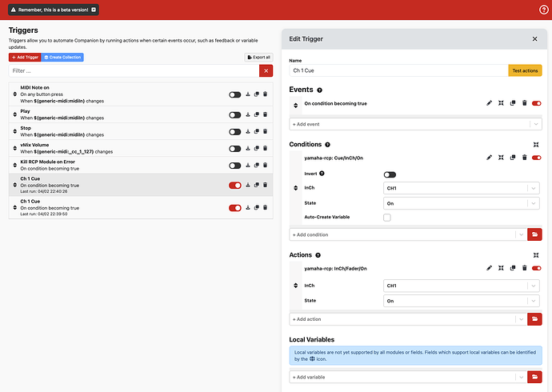This screenshot has width=552, height=392.
Task: Delete the On condition becoming true event
Action: [x=524, y=103]
